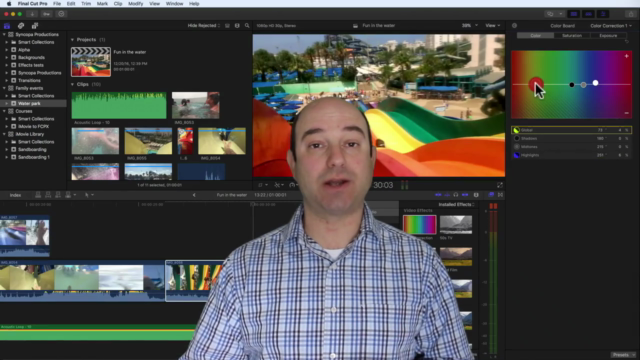640x360 pixels.
Task: Click the reset arrow in Color Board
Action: click(627, 42)
